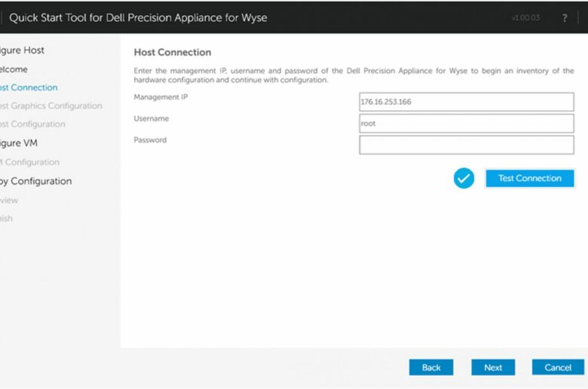Select the empty Password field

[x=467, y=145]
